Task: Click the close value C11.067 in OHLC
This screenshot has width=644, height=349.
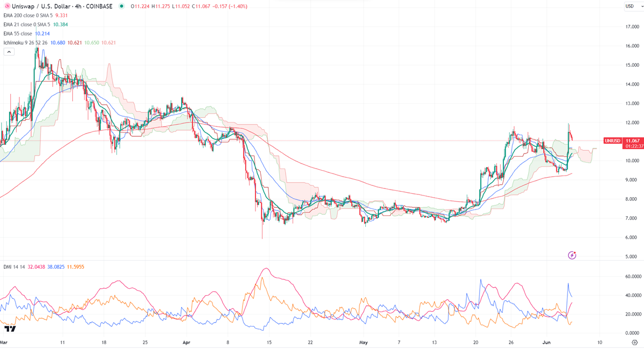Action: click(201, 6)
